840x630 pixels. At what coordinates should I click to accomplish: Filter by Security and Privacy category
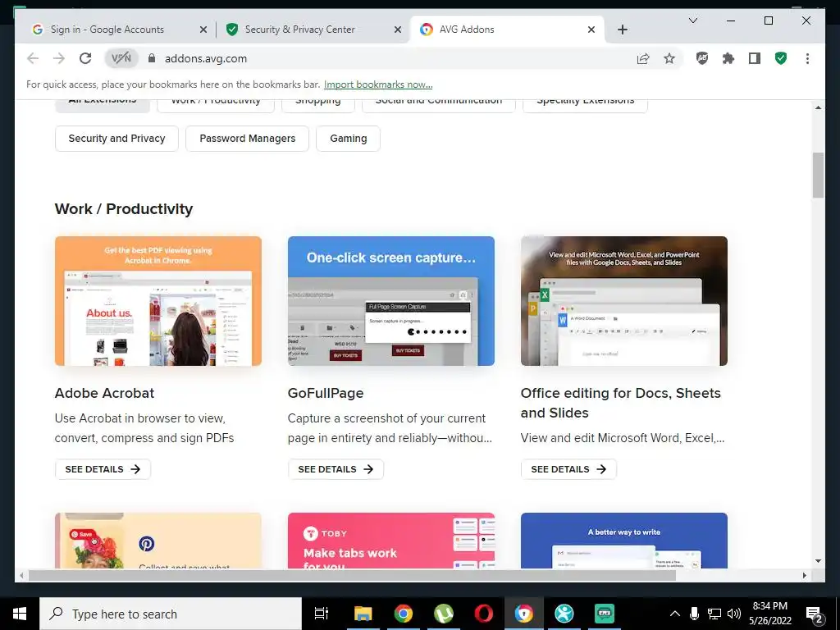116,139
